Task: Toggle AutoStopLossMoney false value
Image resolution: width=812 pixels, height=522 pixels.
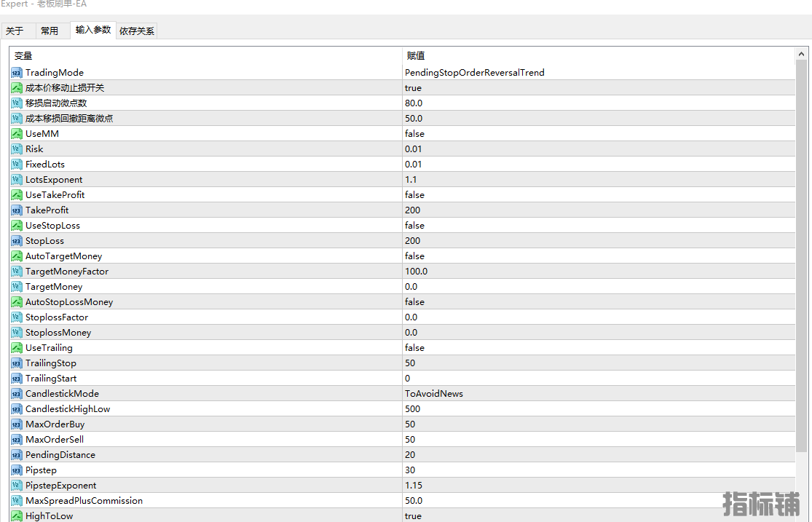Action: point(599,302)
